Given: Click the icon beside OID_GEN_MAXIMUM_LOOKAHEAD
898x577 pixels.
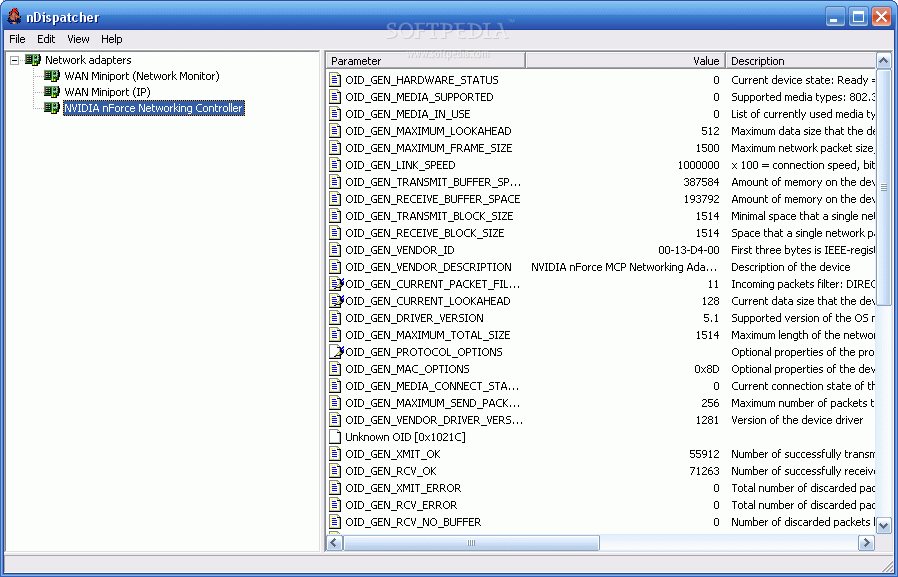Looking at the screenshot, I should click(x=336, y=131).
